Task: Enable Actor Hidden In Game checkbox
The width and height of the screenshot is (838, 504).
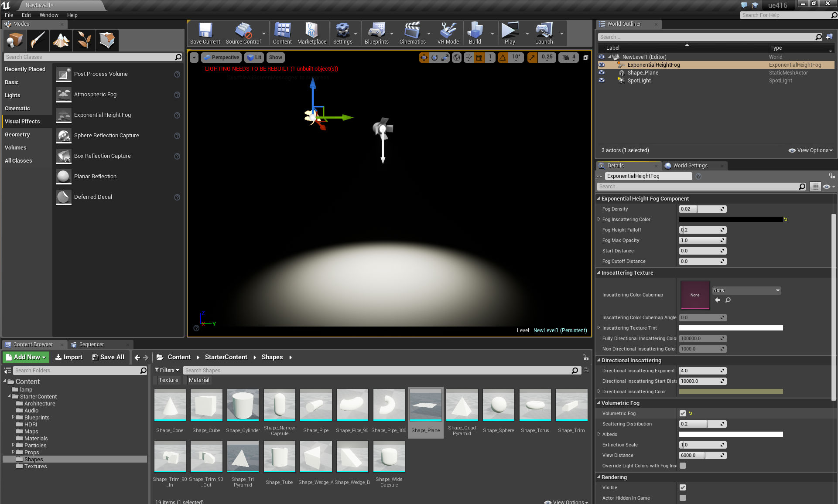Action: pos(683,498)
